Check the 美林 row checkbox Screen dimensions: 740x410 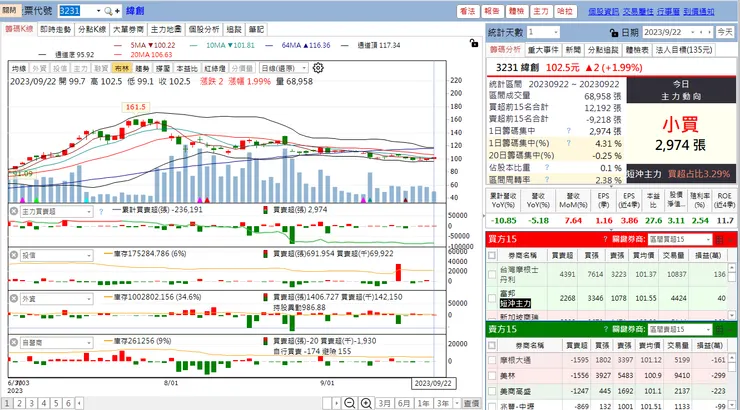[x=492, y=376]
